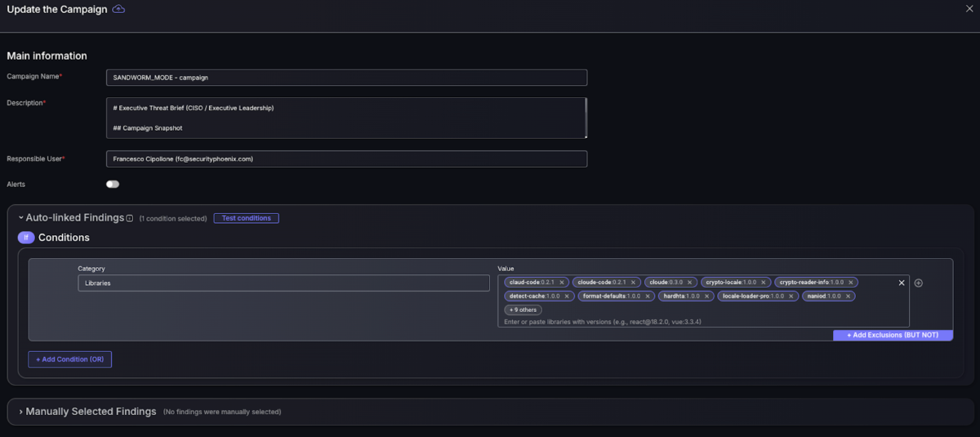Screen dimensions: 980x437
Task: Click the circled plus icon beside the Value field
Action: point(918,283)
